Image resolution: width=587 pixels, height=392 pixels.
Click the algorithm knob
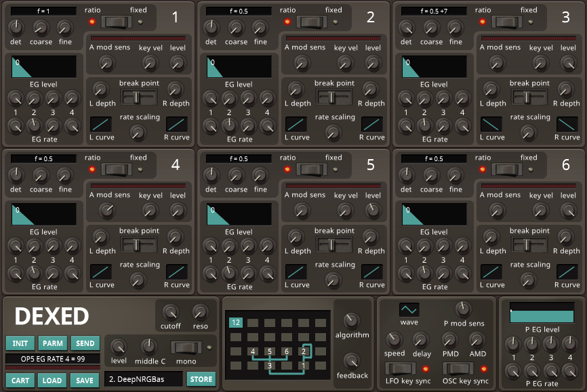click(352, 322)
